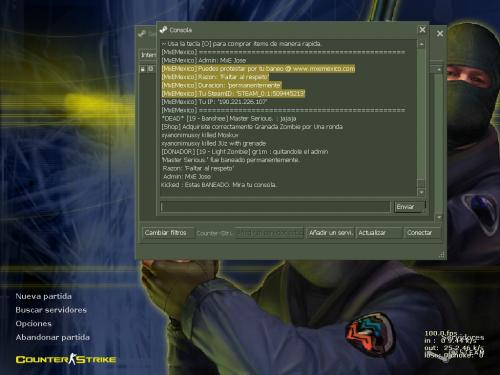Click the Steam icon in the Consola title bar
500x375 pixels.
[x=163, y=30]
